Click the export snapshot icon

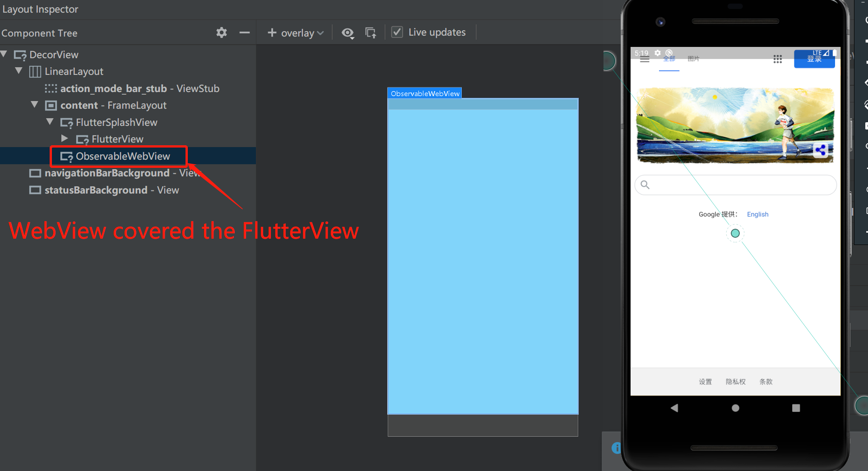(370, 32)
